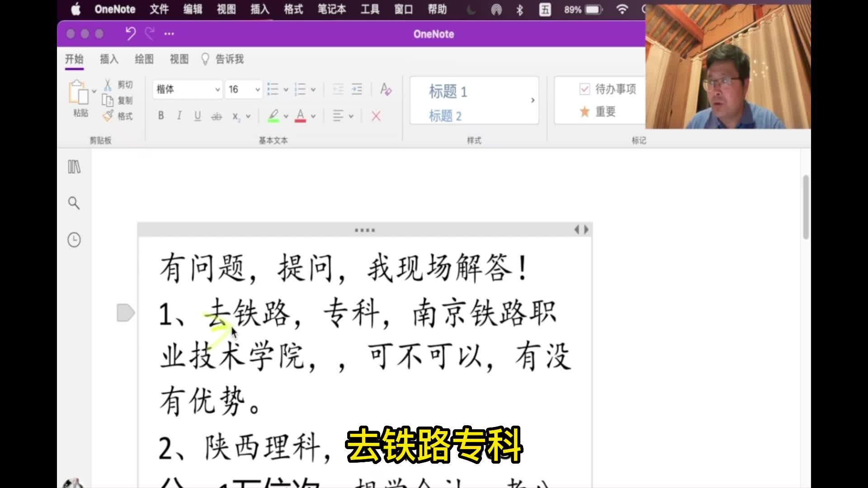The height and width of the screenshot is (488, 868).
Task: Open the font name combo box showing 楷体
Action: click(188, 89)
